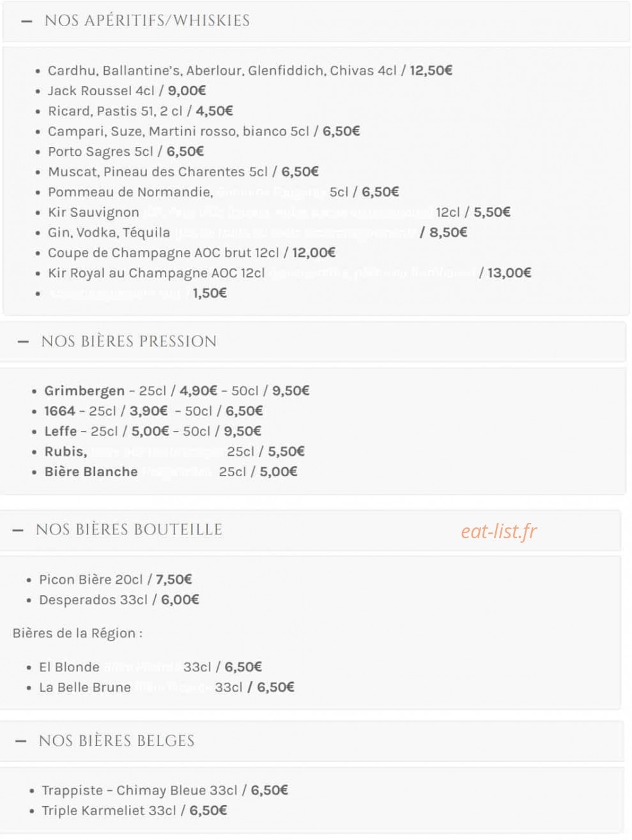This screenshot has width=632, height=840.
Task: Click the Triple Karmeliet 33cl entry
Action: click(134, 811)
